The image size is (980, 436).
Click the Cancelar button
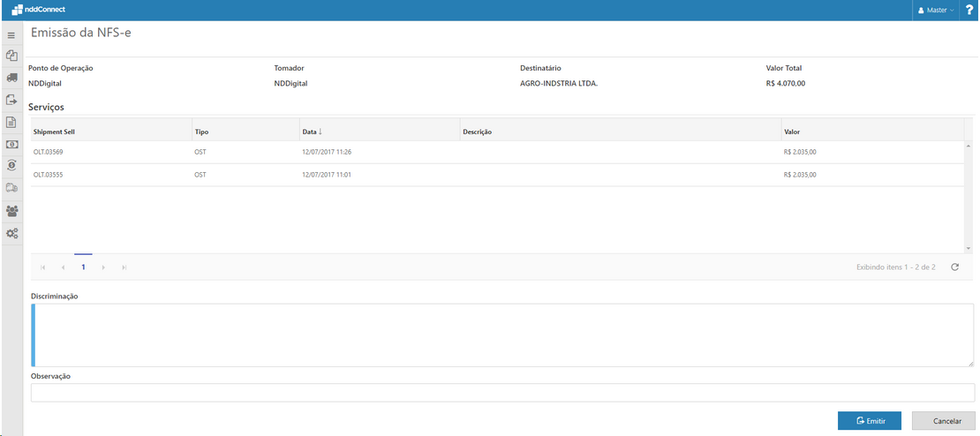point(943,421)
